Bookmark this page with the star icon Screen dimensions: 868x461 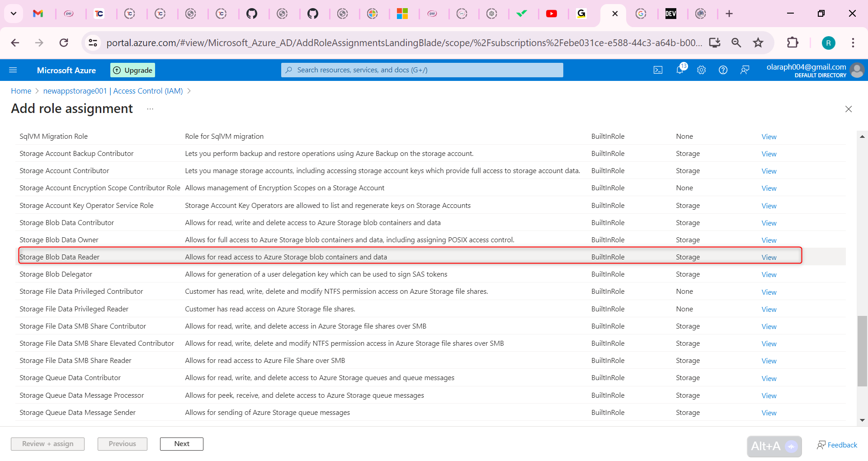758,42
